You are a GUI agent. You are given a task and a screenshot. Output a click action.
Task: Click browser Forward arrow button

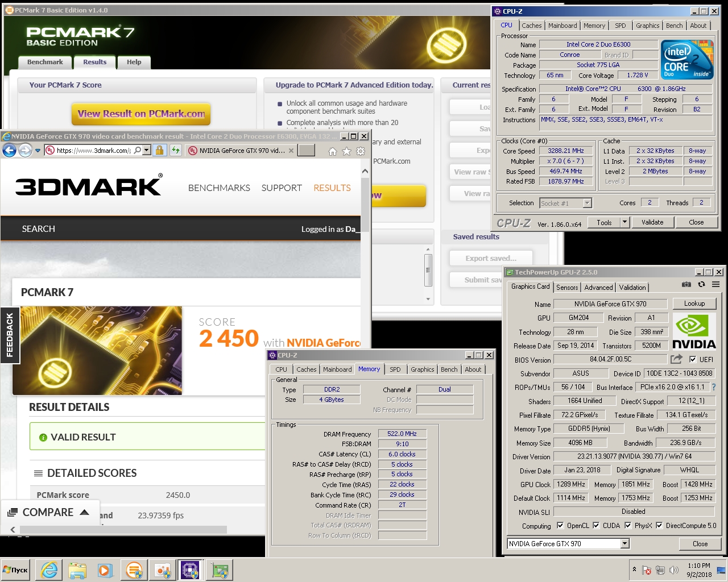click(25, 150)
